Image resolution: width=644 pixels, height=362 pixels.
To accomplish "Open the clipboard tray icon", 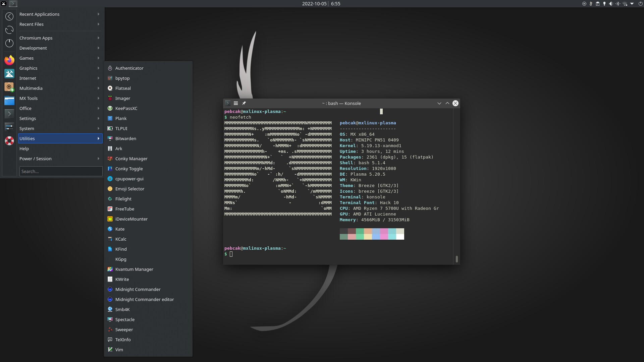I will click(598, 4).
